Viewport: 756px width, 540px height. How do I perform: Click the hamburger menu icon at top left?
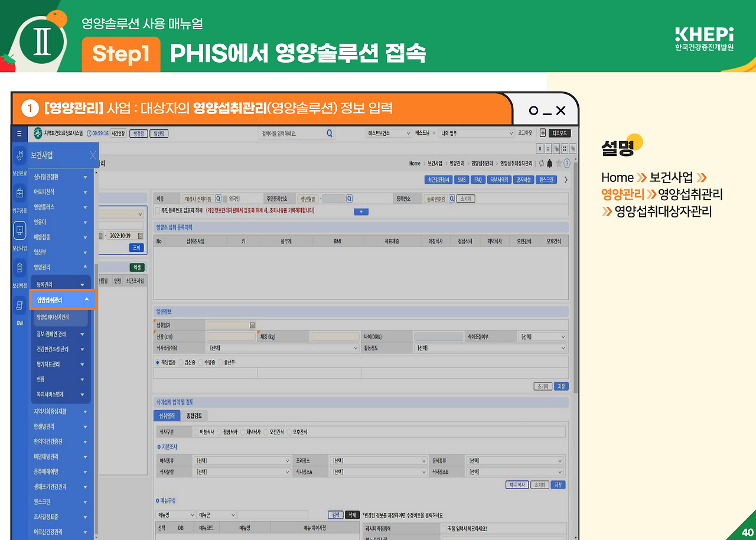pyautogui.click(x=18, y=134)
